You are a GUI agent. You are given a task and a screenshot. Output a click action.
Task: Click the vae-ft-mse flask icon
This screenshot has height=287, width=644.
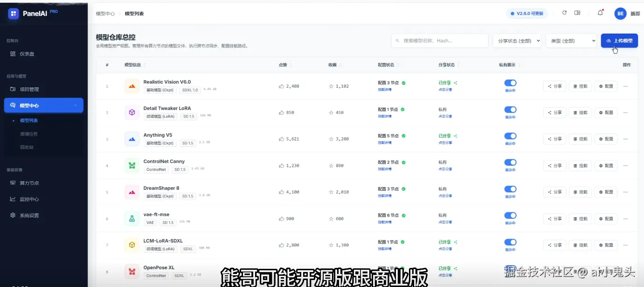click(132, 218)
